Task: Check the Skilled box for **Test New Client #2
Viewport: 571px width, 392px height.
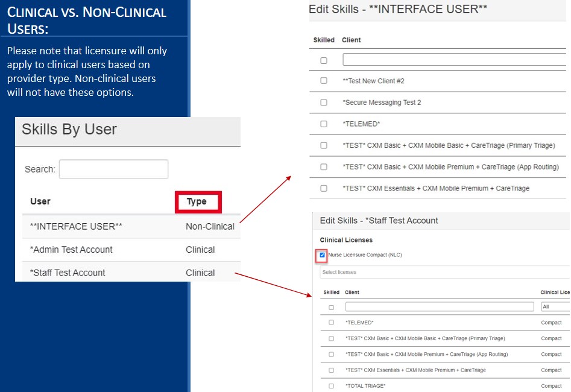Action: click(x=324, y=81)
